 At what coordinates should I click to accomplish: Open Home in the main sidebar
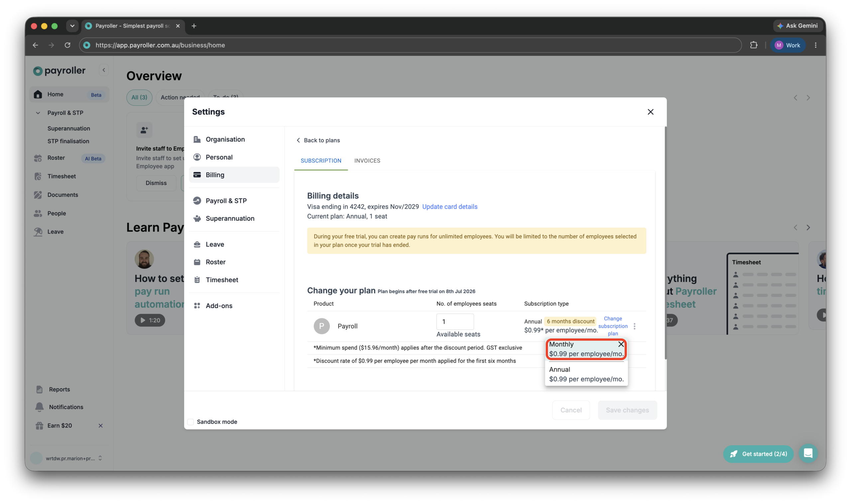pos(69,94)
